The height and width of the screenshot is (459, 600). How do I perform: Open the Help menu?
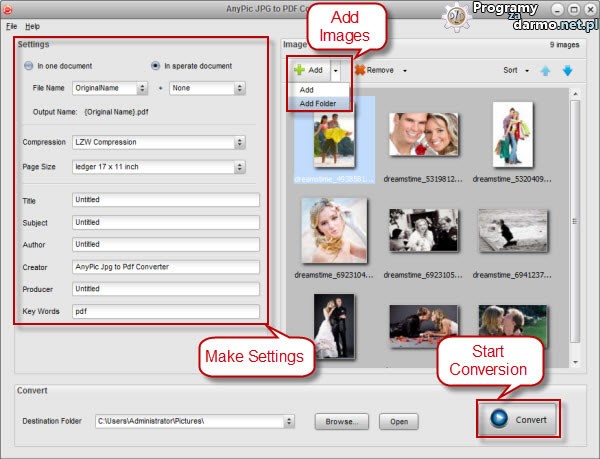[33, 25]
